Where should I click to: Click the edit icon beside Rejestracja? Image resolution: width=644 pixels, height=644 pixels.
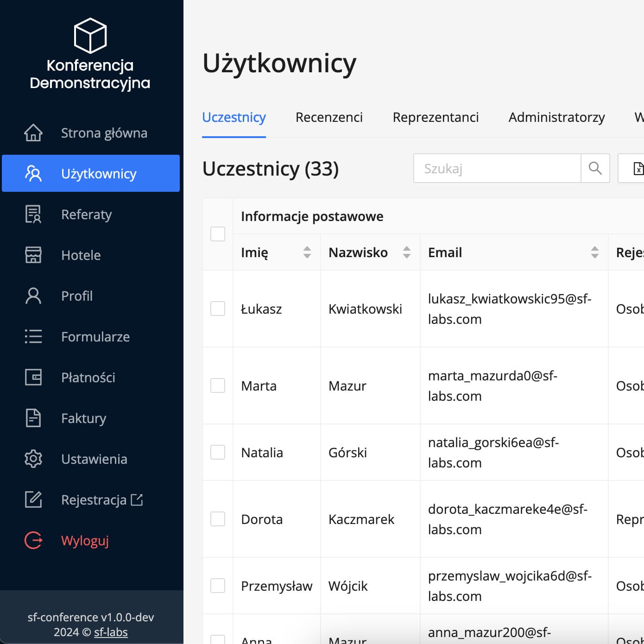click(x=33, y=499)
